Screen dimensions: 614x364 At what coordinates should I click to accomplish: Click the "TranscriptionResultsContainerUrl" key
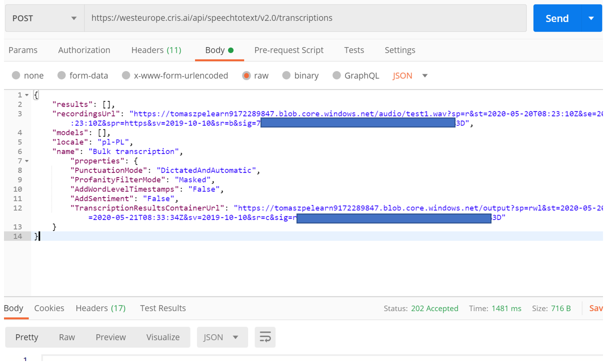coord(147,208)
